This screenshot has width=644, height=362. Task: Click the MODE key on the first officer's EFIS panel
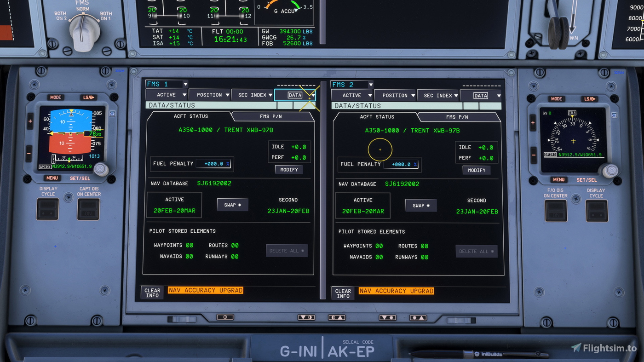tap(556, 98)
